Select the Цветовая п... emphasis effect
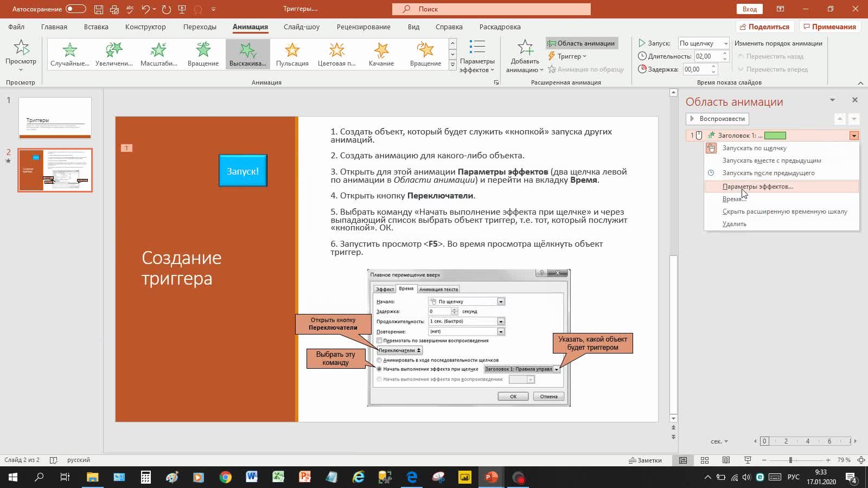Image resolution: width=868 pixels, height=488 pixels. [336, 54]
